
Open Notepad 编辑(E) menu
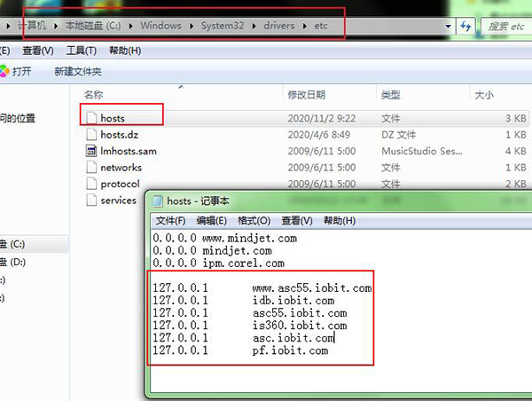pos(212,221)
